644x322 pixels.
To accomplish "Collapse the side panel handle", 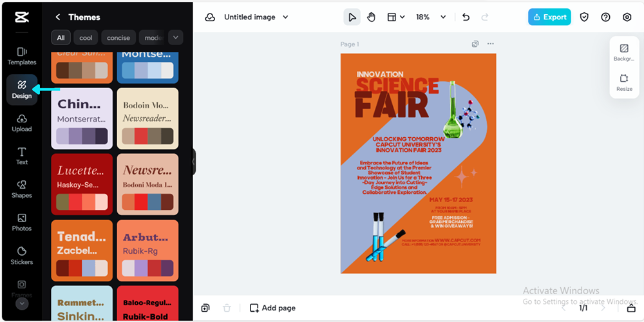I will pyautogui.click(x=193, y=162).
